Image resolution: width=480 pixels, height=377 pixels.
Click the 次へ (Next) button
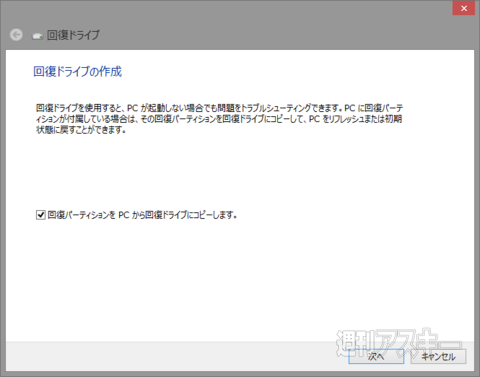[x=376, y=357]
